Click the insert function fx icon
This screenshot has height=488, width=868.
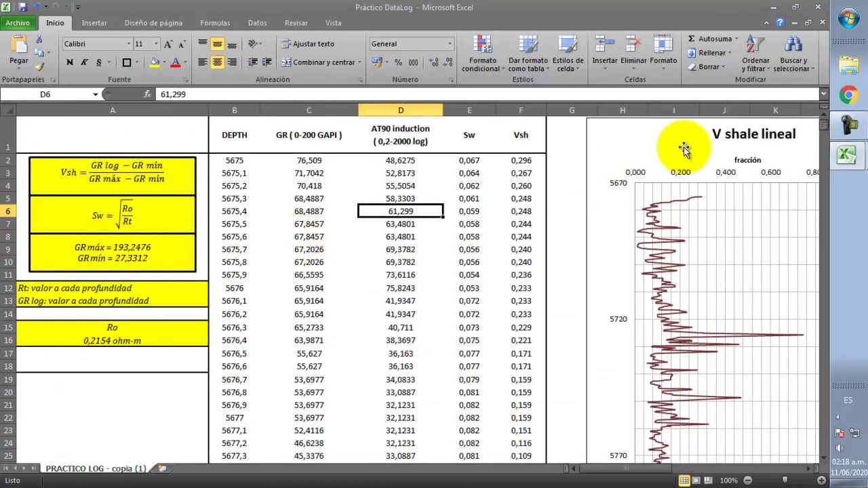[147, 94]
